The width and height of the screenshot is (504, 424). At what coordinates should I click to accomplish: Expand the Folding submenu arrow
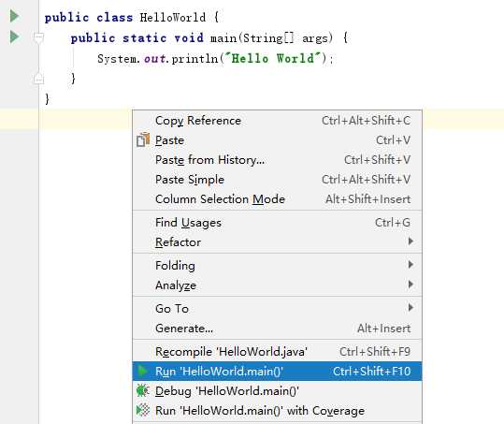coord(410,265)
